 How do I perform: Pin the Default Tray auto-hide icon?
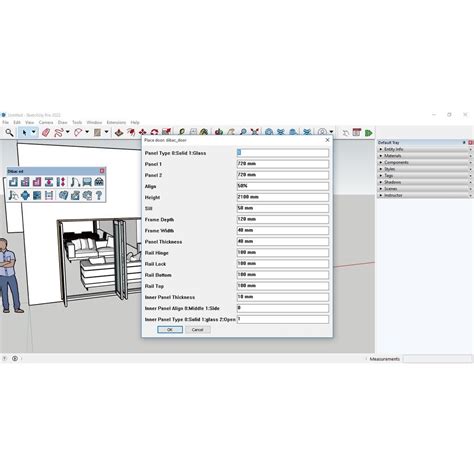[x=464, y=143]
